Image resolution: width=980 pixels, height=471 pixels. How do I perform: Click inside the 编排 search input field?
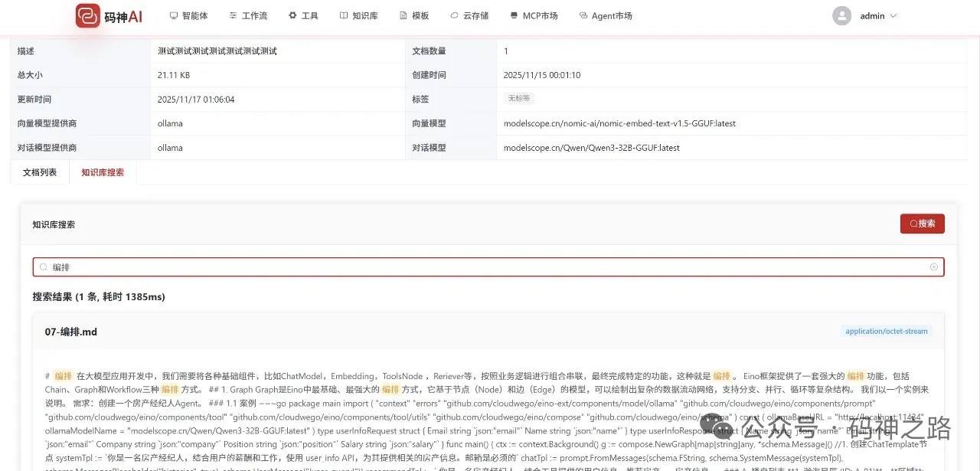[306, 267]
